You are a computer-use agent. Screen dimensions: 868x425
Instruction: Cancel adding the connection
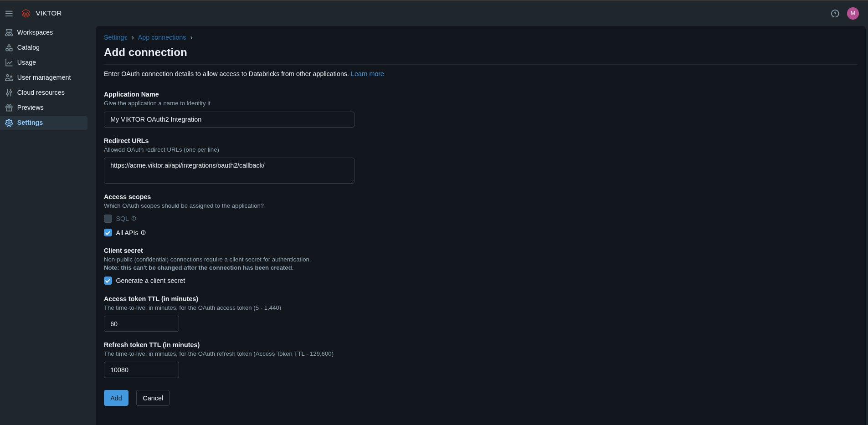(x=153, y=398)
